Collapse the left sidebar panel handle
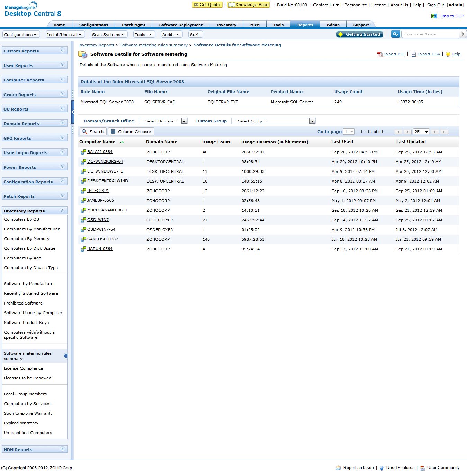The image size is (467, 476). tap(73, 112)
